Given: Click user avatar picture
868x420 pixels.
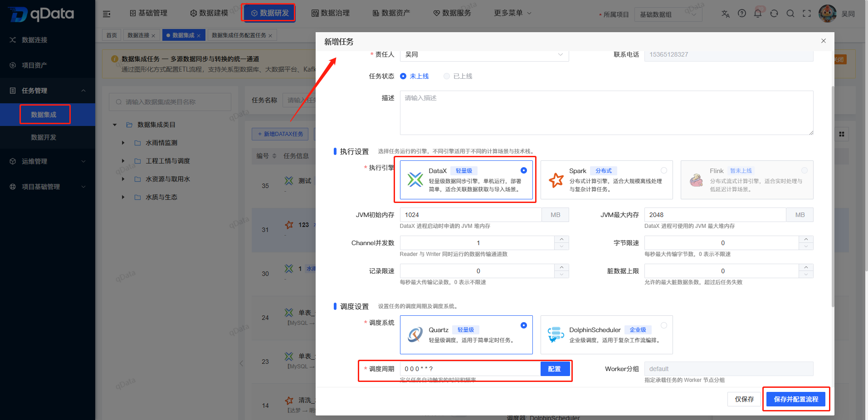Looking at the screenshot, I should (x=828, y=14).
